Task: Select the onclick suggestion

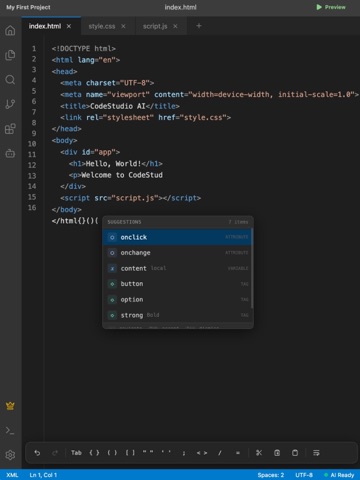Action: (177, 237)
